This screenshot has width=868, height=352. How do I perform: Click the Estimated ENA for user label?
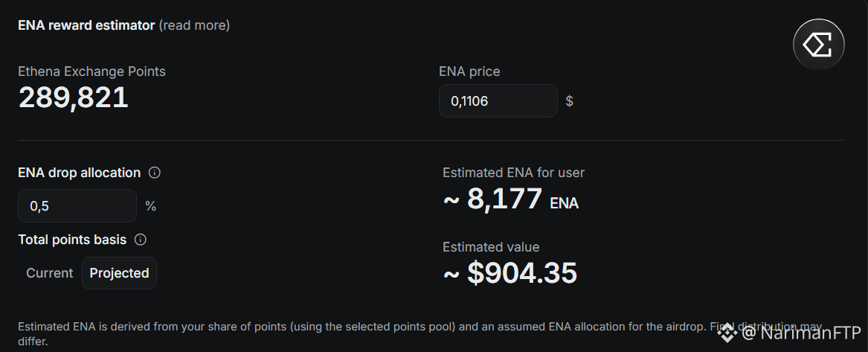pos(513,173)
